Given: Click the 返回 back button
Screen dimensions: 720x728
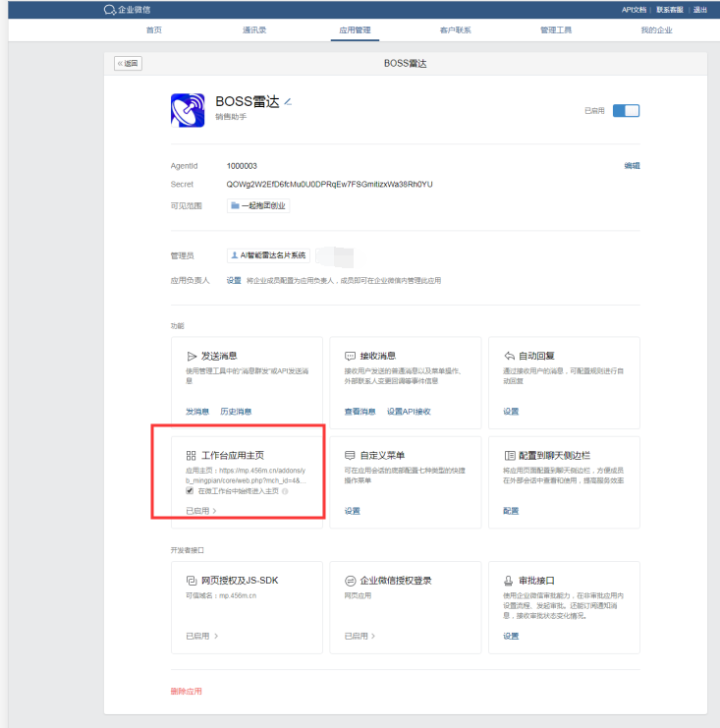Looking at the screenshot, I should (128, 63).
